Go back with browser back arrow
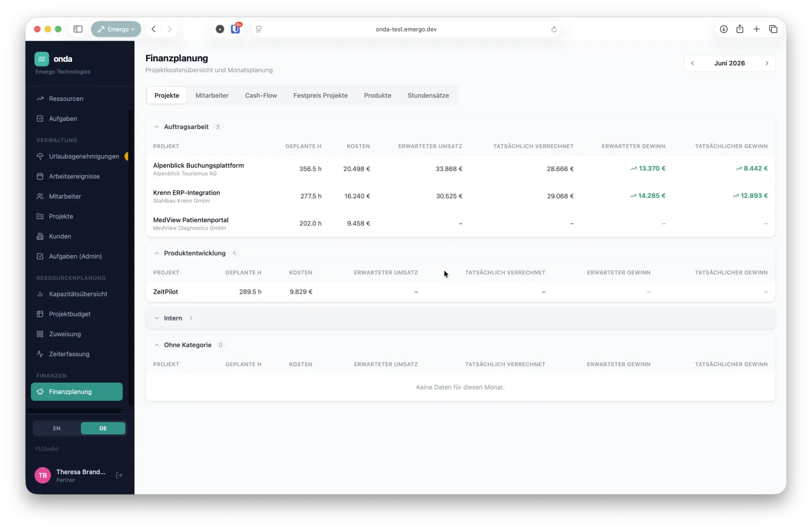Screen dimensions: 812x528 [x=154, y=29]
